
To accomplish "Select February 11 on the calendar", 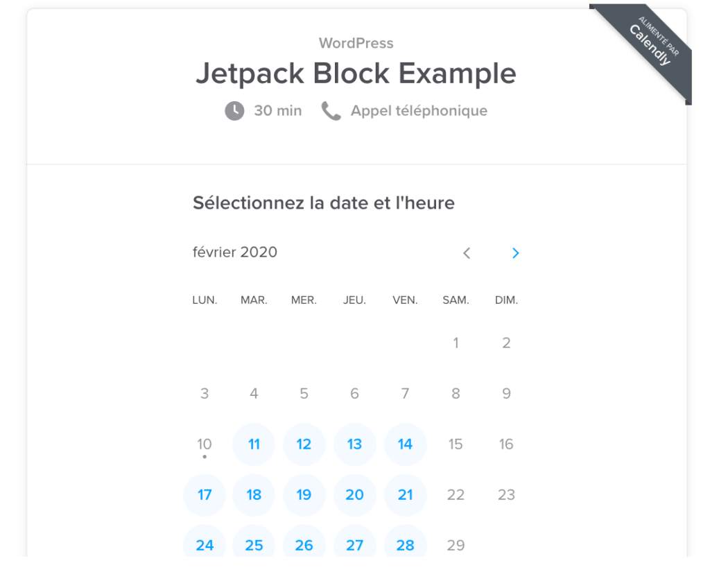I will pyautogui.click(x=254, y=444).
